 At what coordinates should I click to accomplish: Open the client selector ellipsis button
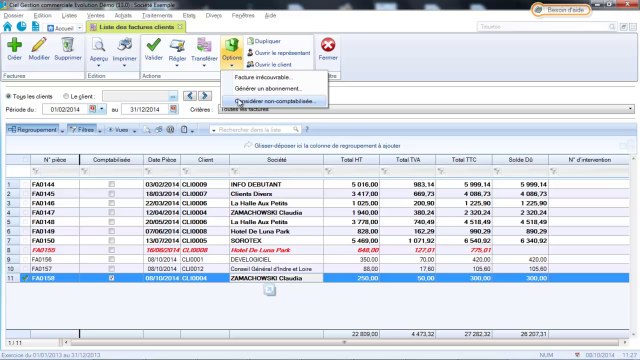pyautogui.click(x=173, y=96)
